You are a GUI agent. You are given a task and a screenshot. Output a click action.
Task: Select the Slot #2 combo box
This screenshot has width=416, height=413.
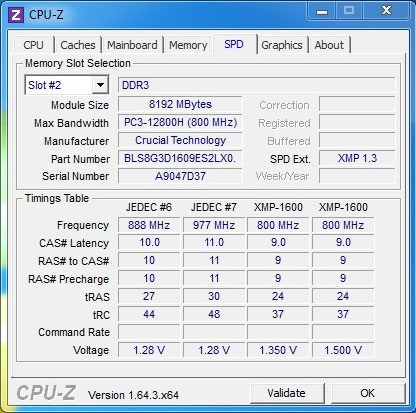66,85
